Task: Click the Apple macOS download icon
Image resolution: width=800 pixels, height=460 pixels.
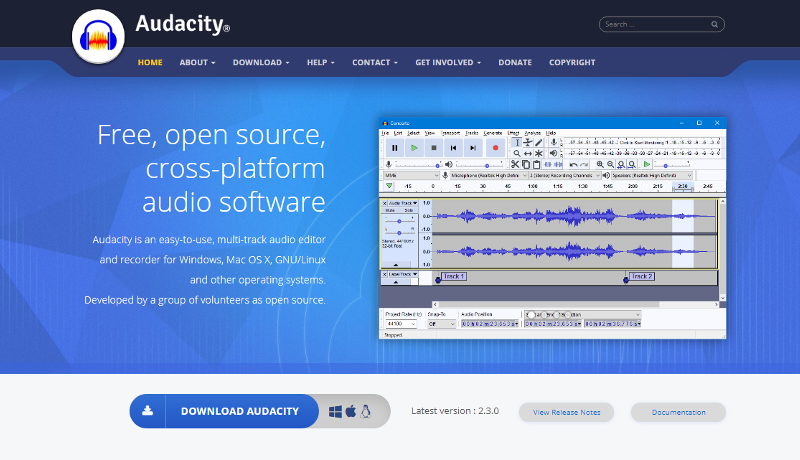Action: click(351, 411)
